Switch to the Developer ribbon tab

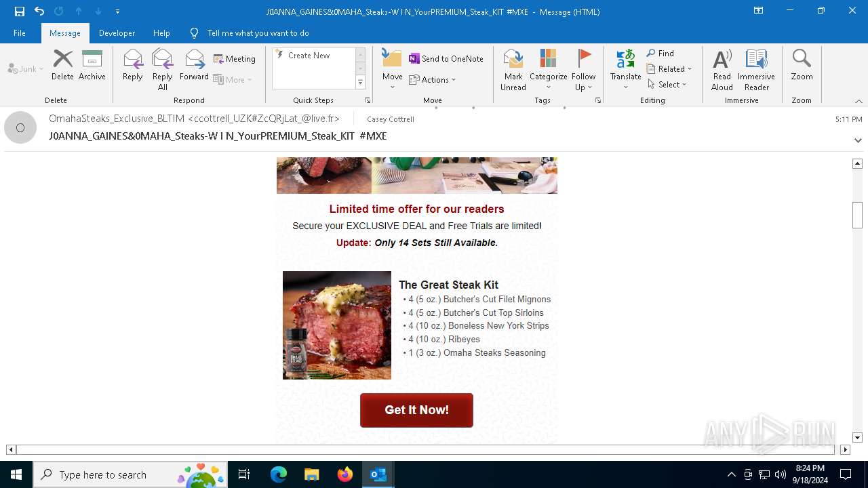coord(117,33)
